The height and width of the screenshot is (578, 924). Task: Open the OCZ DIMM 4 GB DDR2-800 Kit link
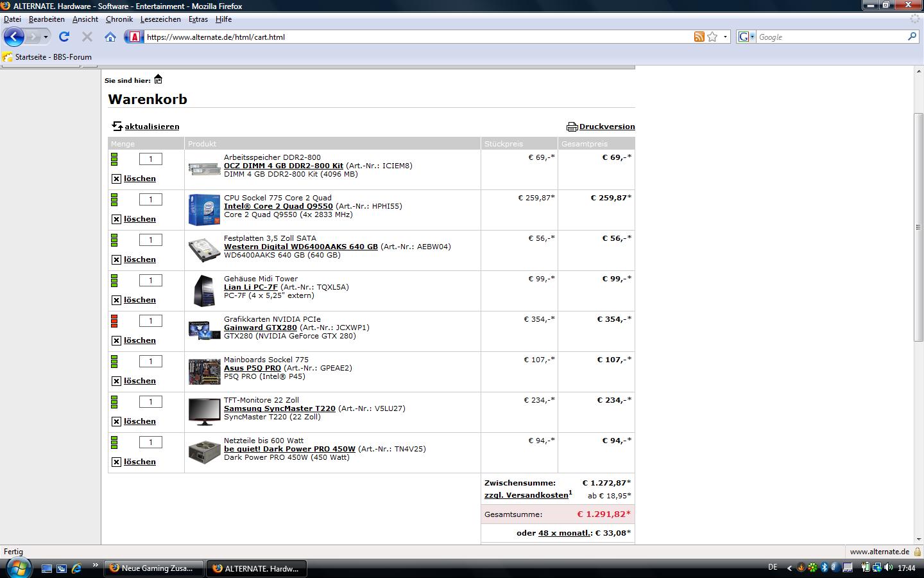click(x=284, y=166)
